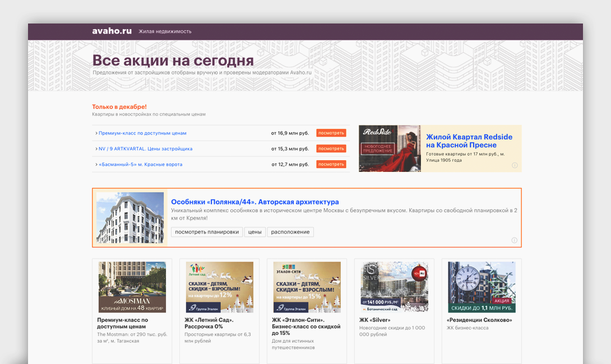Click The Mostman: от 290 тыс. руб. description
Image resolution: width=611 pixels, height=364 pixels.
[x=132, y=338]
